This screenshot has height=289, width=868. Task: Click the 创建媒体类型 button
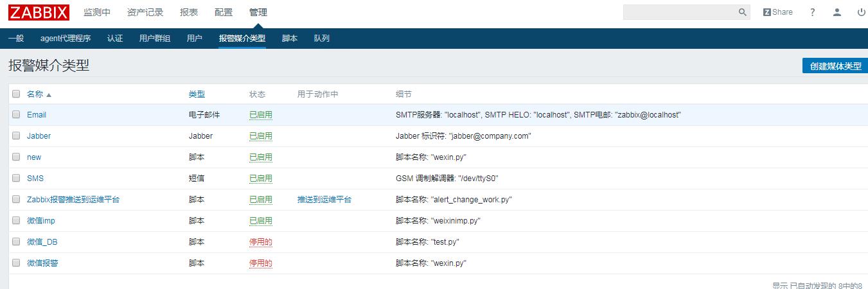click(835, 66)
